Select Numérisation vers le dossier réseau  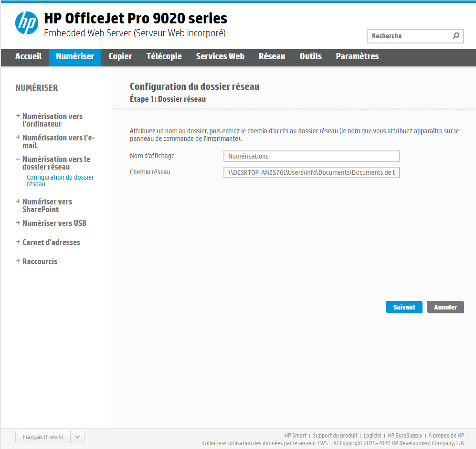point(56,163)
